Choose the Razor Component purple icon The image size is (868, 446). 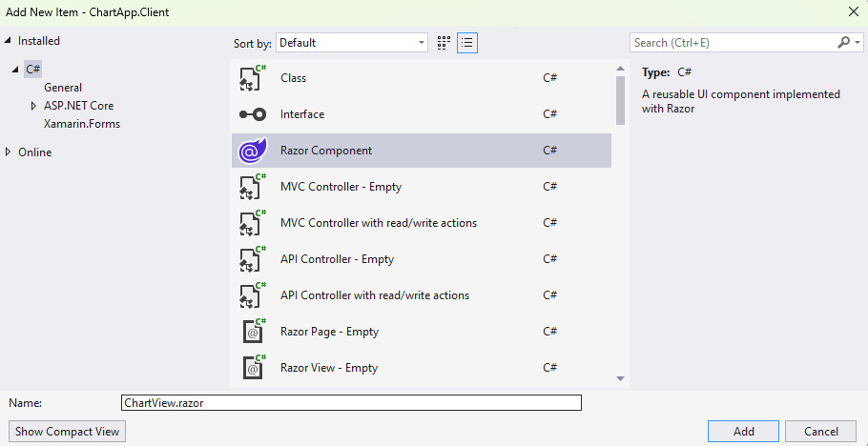click(x=252, y=151)
